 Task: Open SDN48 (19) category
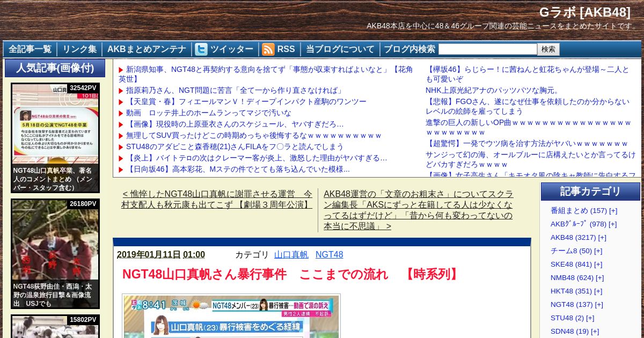pyautogui.click(x=569, y=332)
